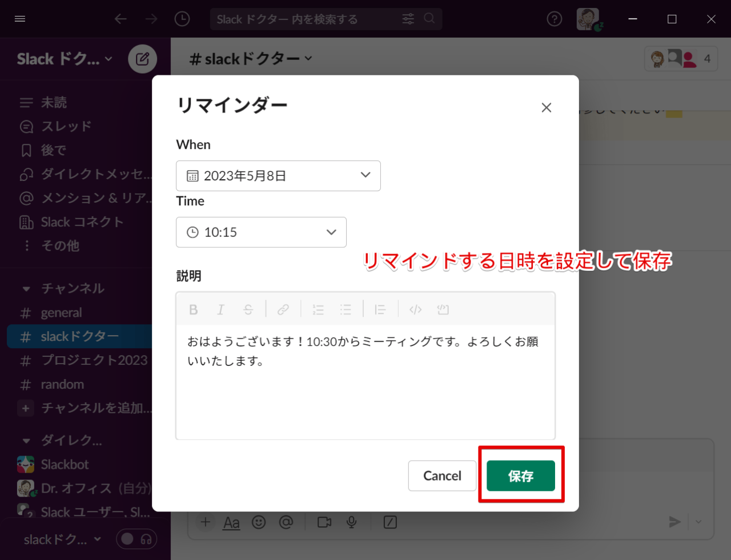Click the search magnifier icon

tap(429, 19)
